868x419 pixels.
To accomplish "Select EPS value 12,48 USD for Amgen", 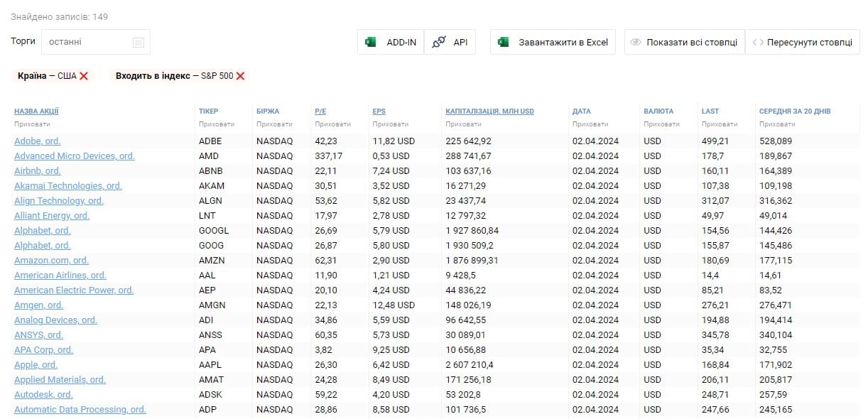I will [x=394, y=305].
